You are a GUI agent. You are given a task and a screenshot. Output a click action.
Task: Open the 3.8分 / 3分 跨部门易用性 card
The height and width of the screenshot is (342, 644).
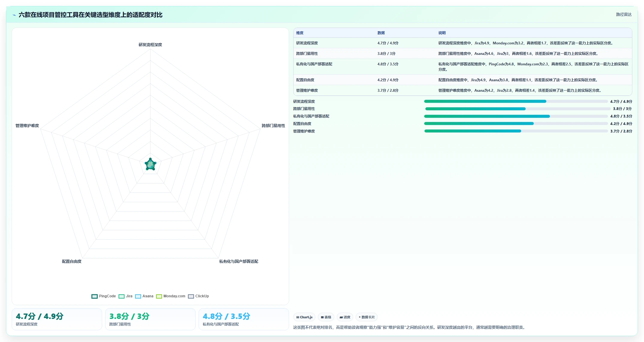(150, 319)
